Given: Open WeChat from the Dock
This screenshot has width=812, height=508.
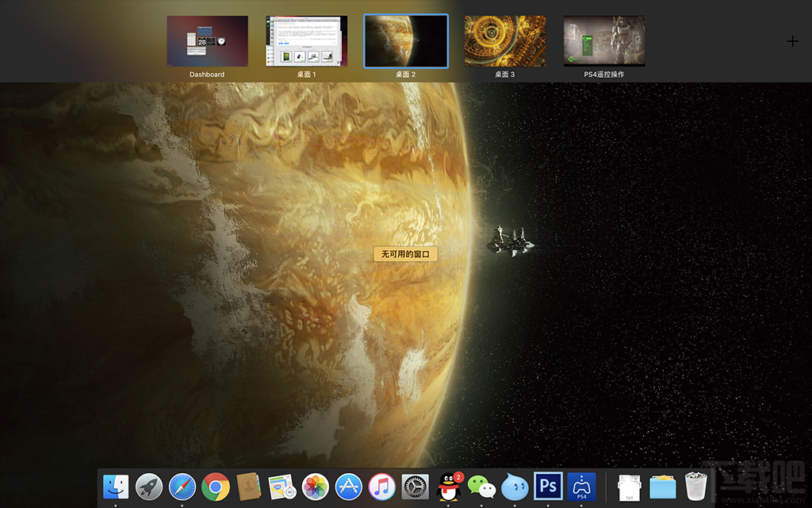Looking at the screenshot, I should point(481,486).
